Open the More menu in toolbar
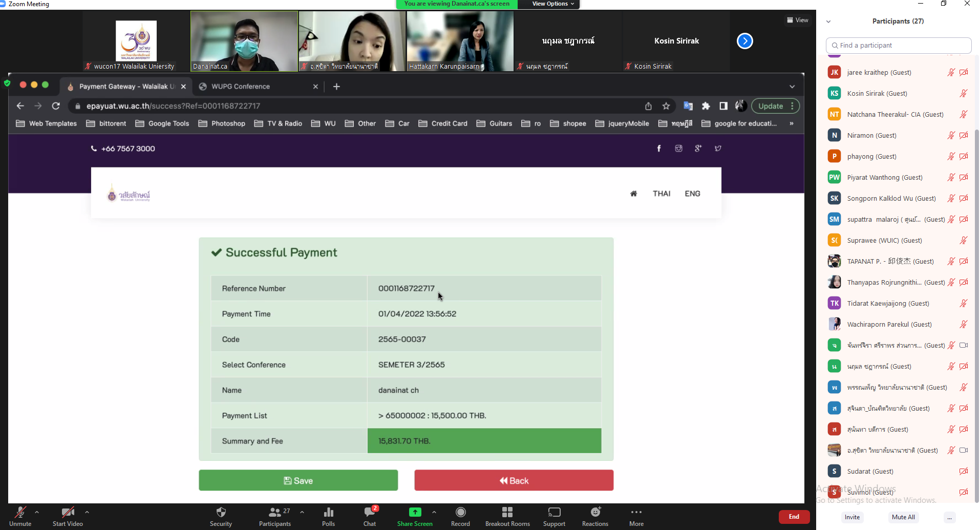980x530 pixels. pos(636,513)
